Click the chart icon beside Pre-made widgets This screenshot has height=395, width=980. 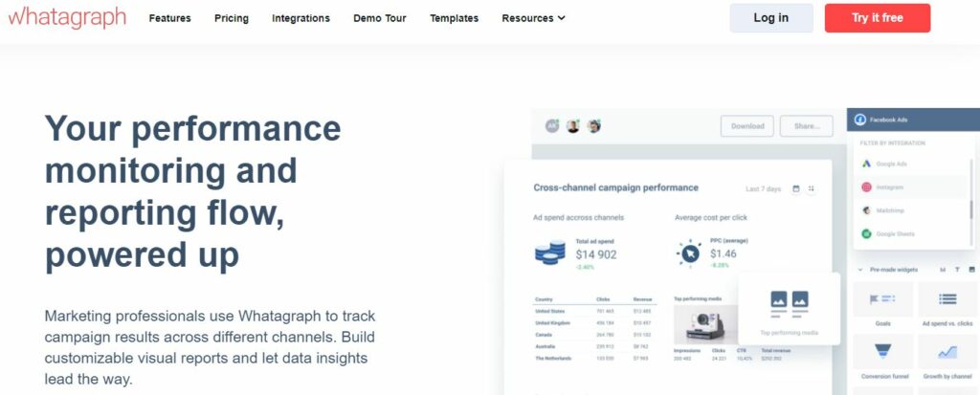943,270
